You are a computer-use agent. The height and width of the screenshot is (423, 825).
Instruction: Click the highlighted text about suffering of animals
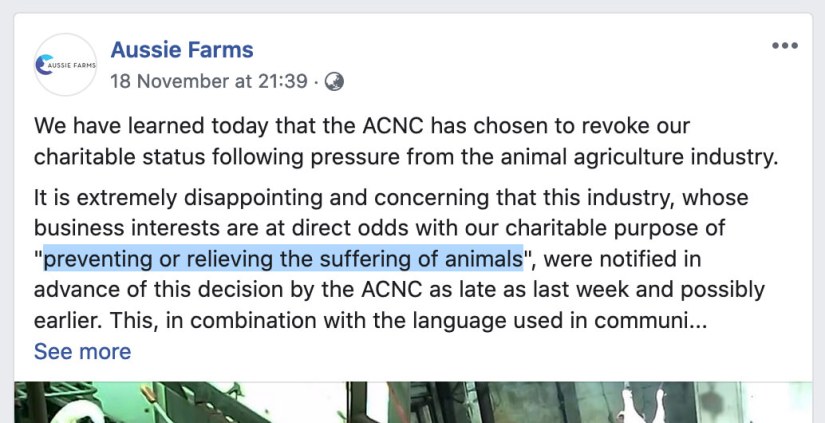click(x=283, y=260)
